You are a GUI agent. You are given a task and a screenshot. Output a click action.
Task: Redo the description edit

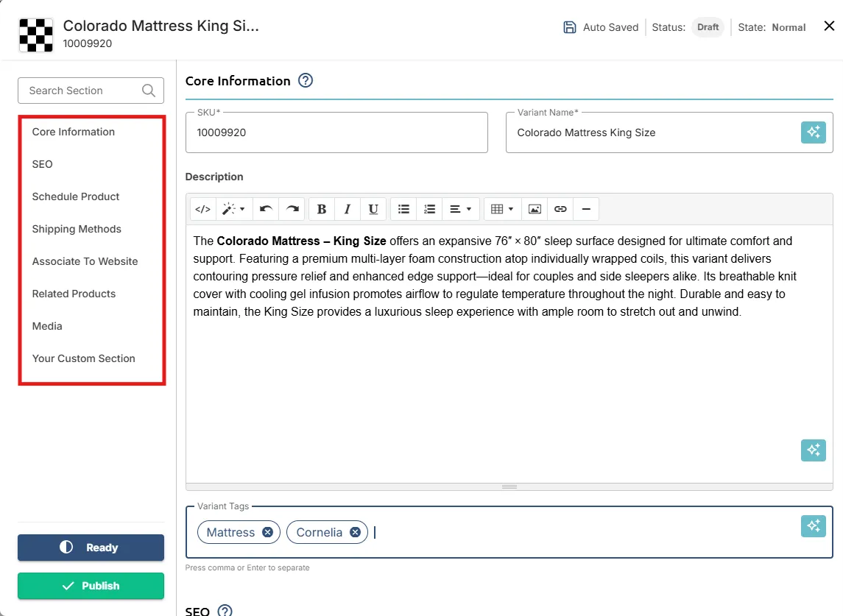pos(292,209)
